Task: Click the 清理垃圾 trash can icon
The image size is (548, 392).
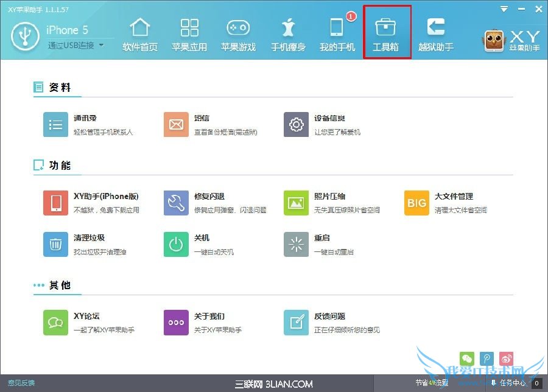Action: (55, 244)
